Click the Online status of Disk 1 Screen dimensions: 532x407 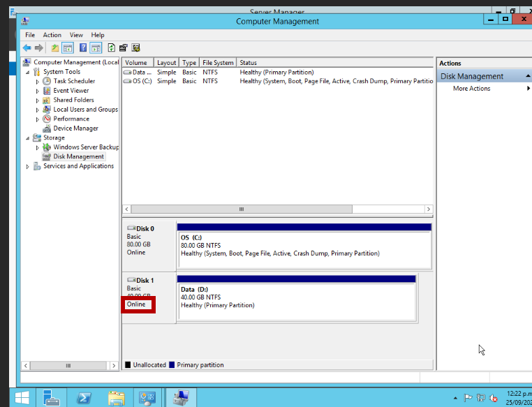click(x=136, y=304)
